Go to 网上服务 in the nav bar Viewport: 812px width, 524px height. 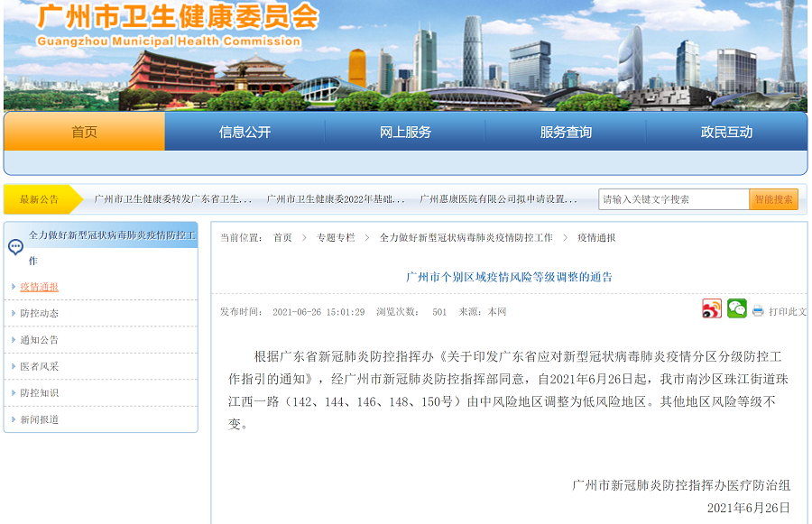point(405,132)
